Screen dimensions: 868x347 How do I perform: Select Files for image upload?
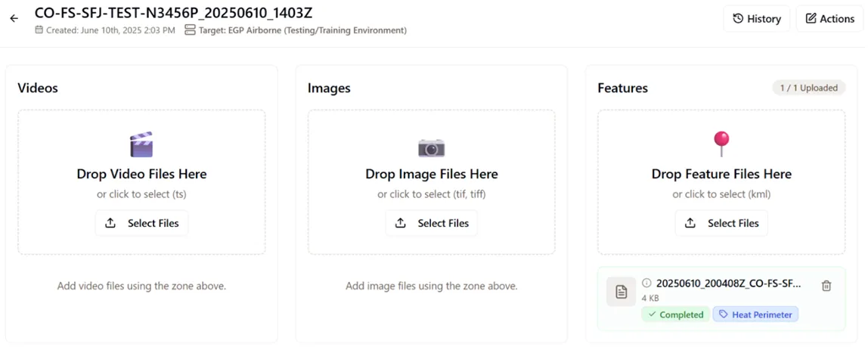click(x=431, y=223)
